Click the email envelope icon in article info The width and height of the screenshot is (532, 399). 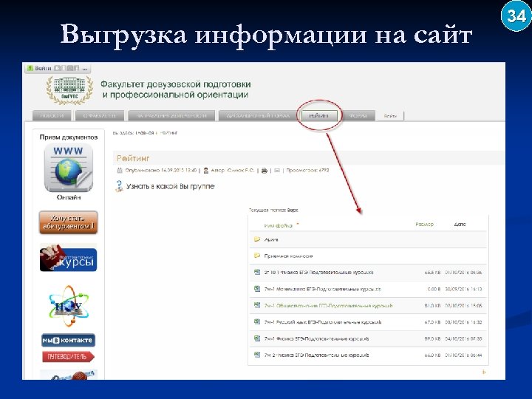(x=277, y=171)
